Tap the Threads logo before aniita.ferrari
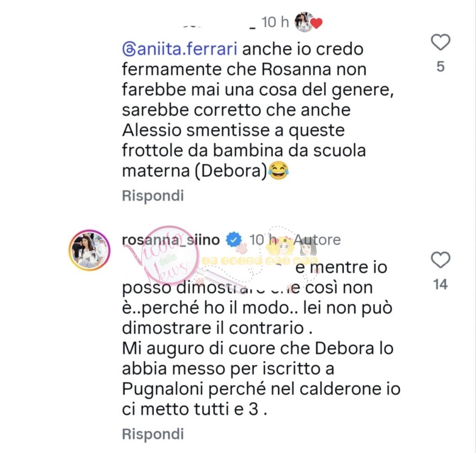 coord(129,49)
